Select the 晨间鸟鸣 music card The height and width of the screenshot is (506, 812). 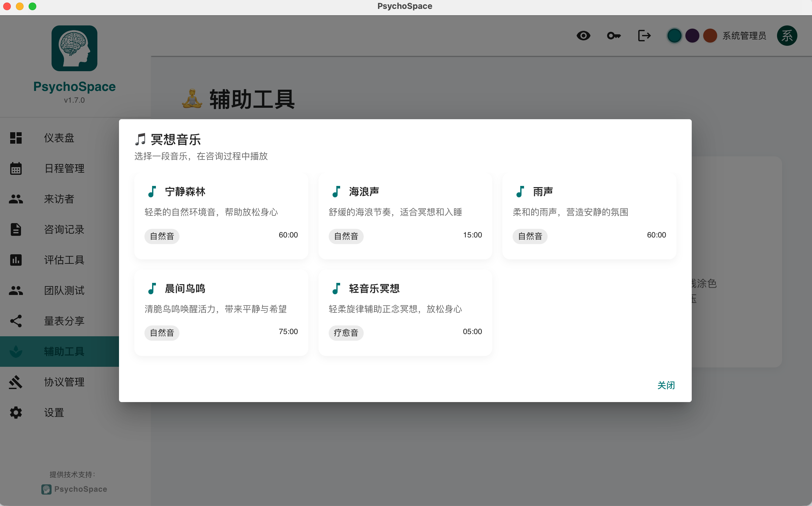click(221, 312)
